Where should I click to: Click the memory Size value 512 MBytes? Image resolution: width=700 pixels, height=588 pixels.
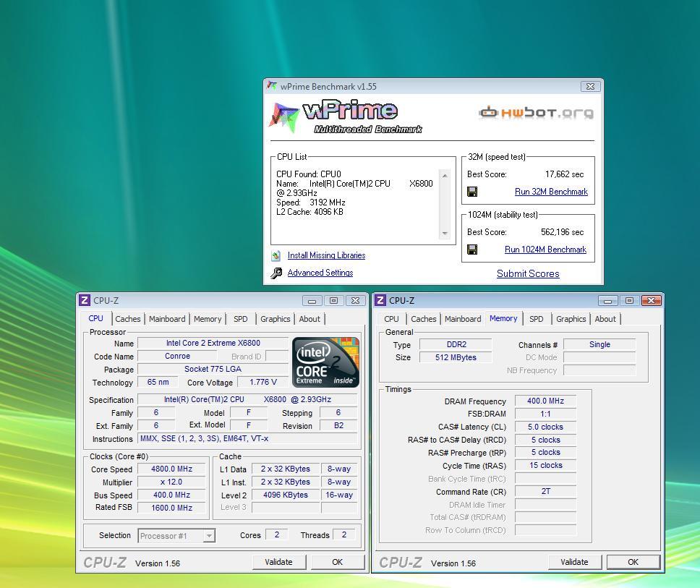coord(456,357)
